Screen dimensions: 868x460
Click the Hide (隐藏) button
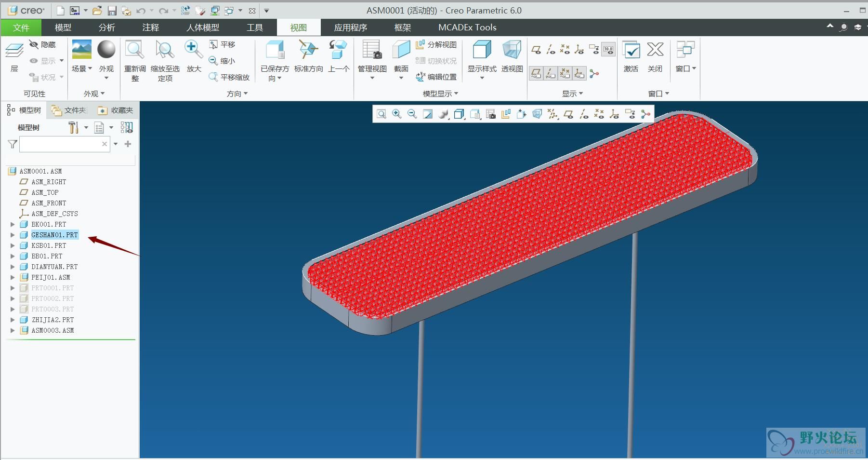(42, 44)
